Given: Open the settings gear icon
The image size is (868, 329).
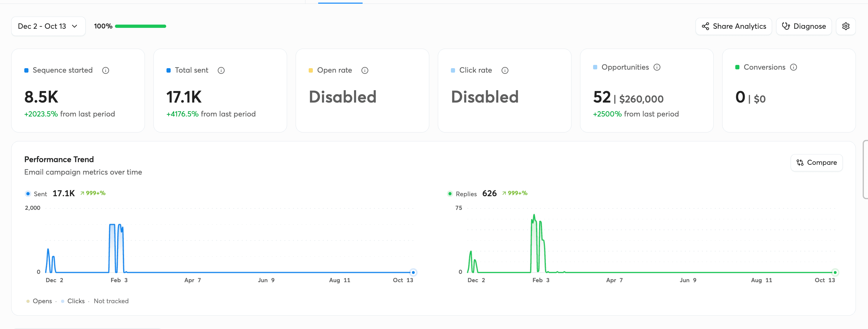Looking at the screenshot, I should click(x=845, y=26).
